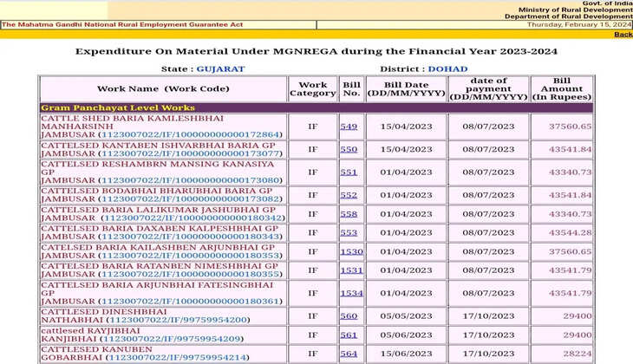Click the Back link at top right
Screen dimensions: 633x364
[x=623, y=34]
